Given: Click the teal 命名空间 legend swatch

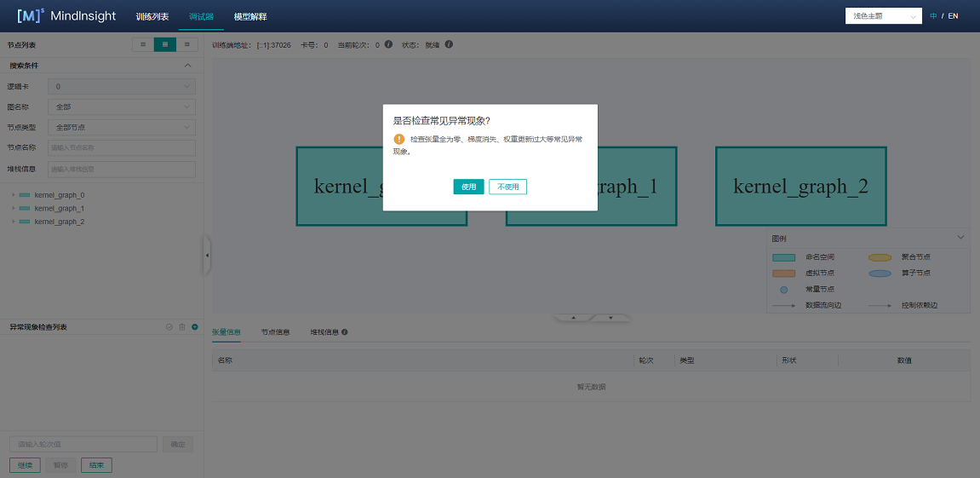Looking at the screenshot, I should click(x=783, y=256).
